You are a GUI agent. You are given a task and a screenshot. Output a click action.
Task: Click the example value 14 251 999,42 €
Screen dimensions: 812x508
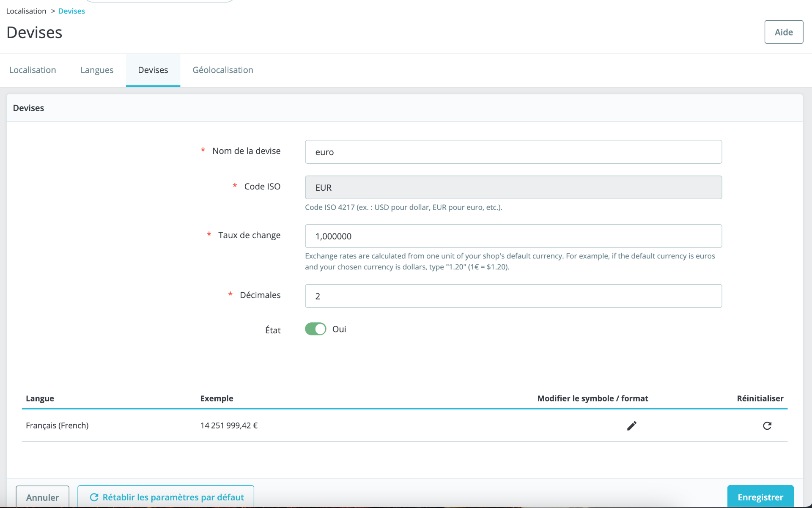pos(229,426)
